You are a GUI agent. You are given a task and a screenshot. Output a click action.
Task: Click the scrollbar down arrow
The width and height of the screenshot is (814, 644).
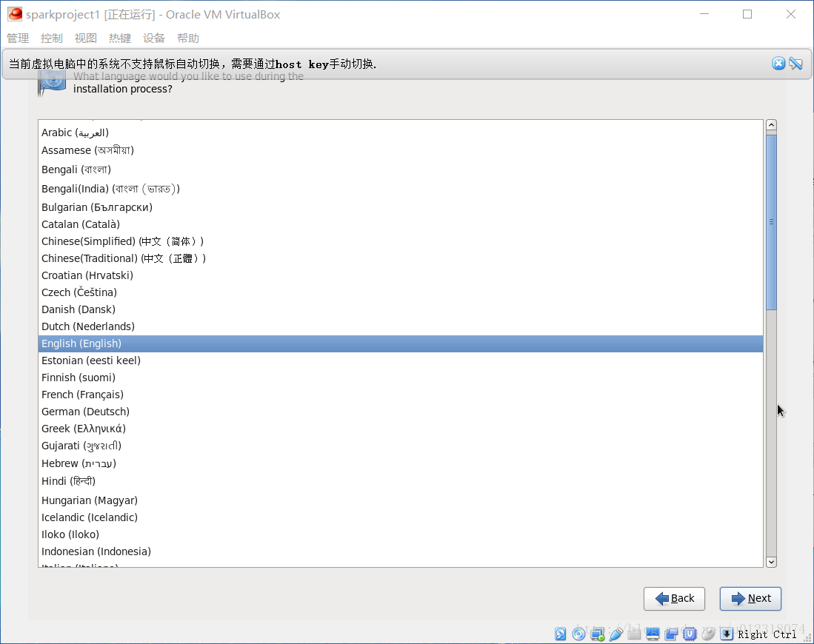pos(771,562)
